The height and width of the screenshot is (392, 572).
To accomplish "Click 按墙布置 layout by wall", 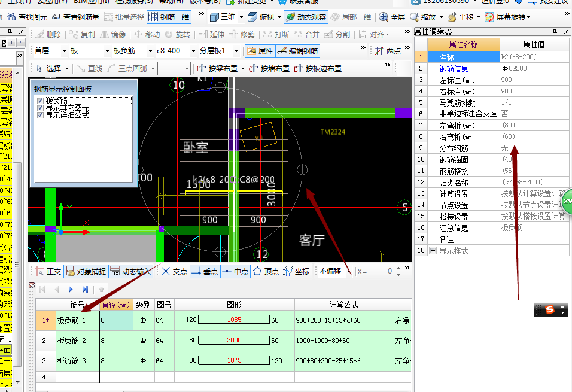I will pyautogui.click(x=269, y=68).
